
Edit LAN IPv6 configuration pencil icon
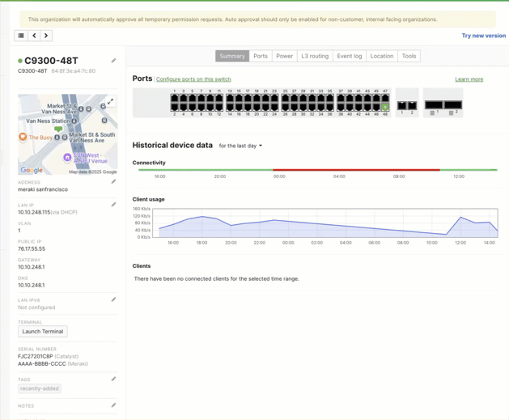pyautogui.click(x=113, y=299)
